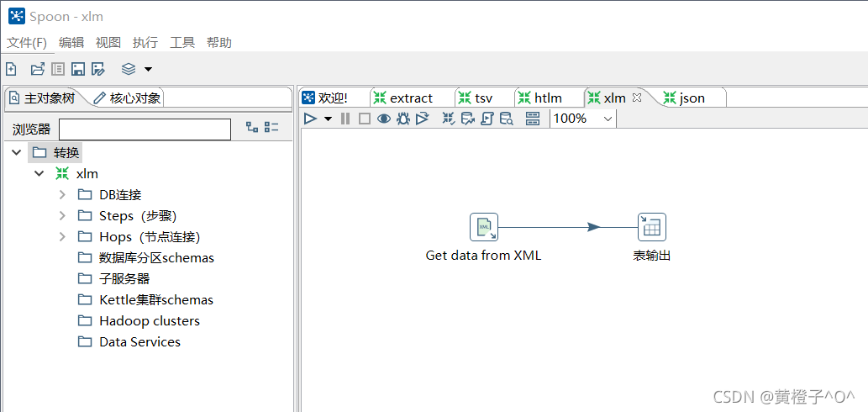Image resolution: width=868 pixels, height=412 pixels.
Task: Switch to the 核心对象 tab
Action: [128, 98]
